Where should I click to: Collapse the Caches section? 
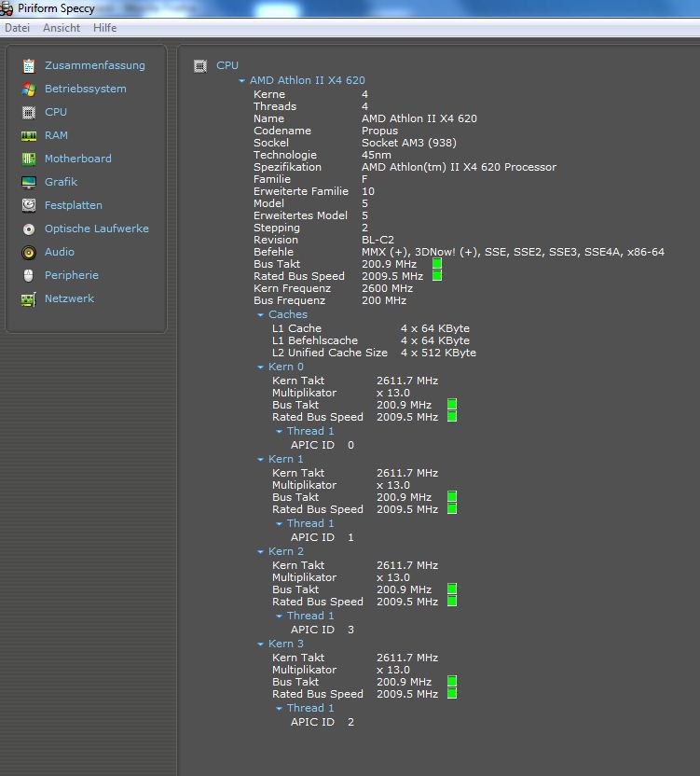260,314
